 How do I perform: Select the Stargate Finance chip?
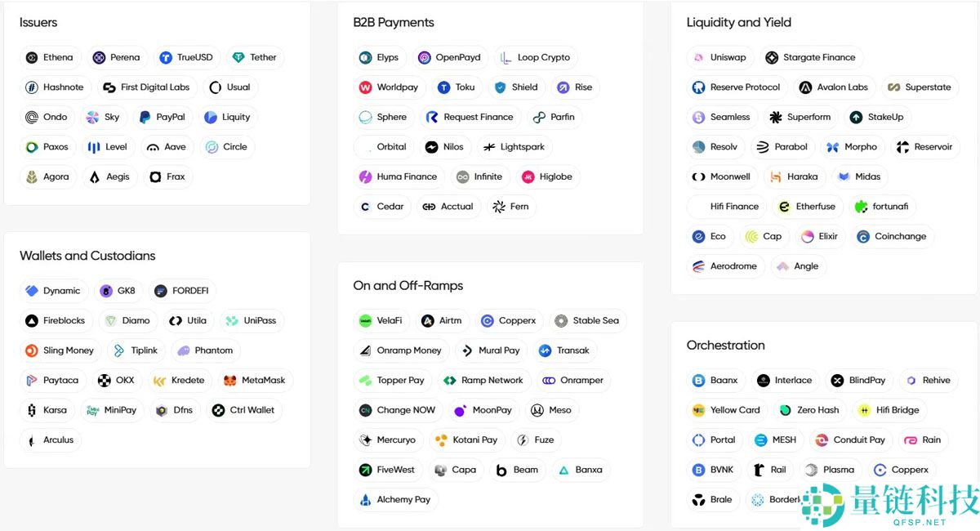811,58
